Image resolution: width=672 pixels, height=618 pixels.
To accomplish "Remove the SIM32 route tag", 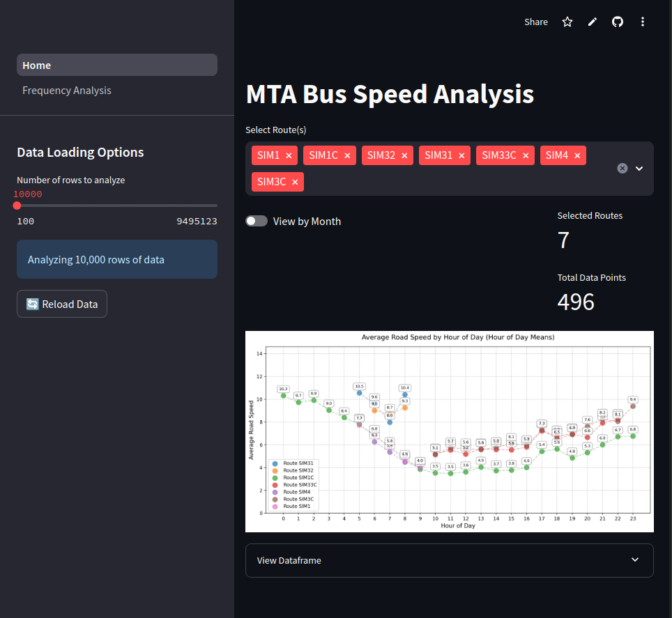I will pyautogui.click(x=404, y=155).
